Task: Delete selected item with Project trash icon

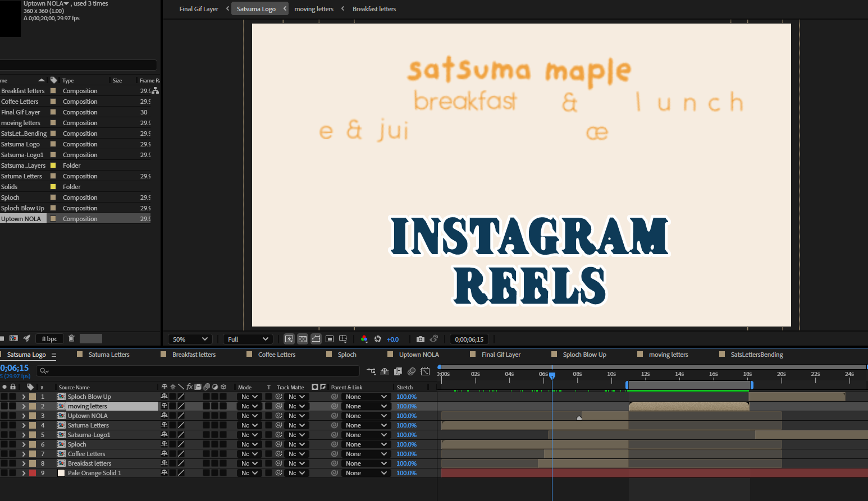Action: pos(71,338)
